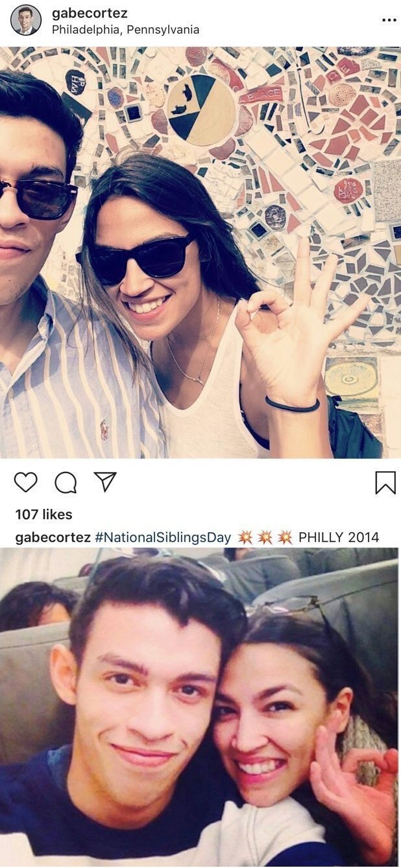401x868 pixels.
Task: Open comments via the speech bubble icon
Action: [66, 482]
